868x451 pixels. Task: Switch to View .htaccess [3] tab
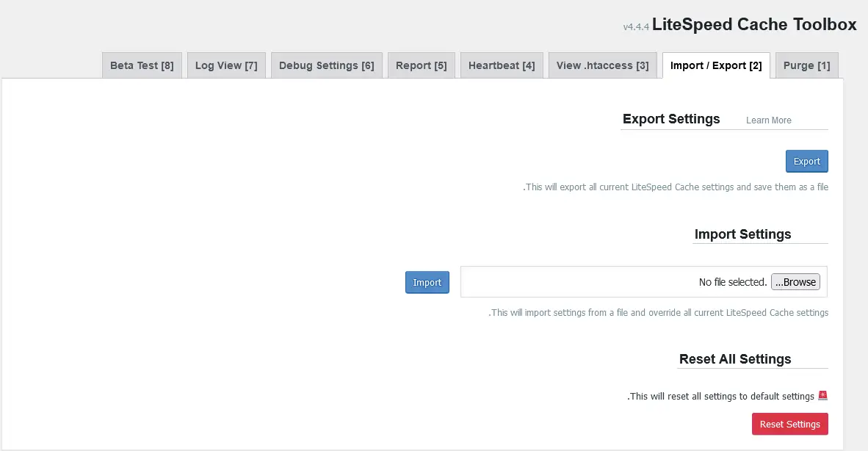602,65
